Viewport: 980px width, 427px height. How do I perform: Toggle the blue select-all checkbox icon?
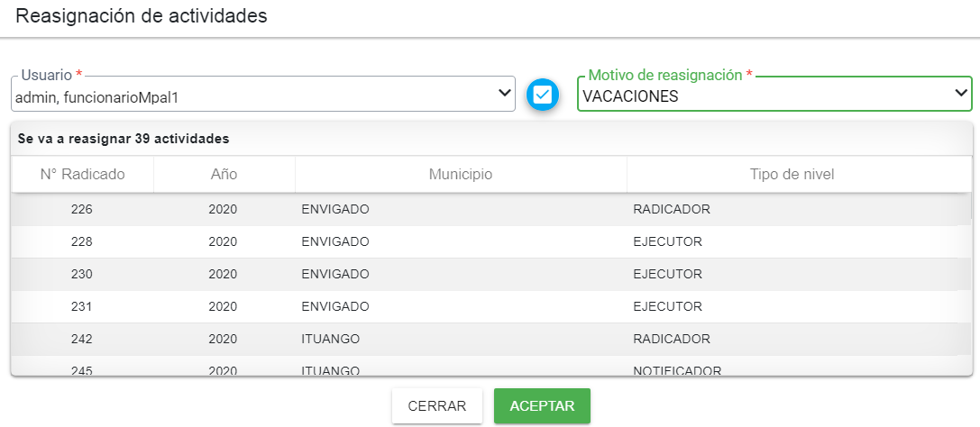543,94
